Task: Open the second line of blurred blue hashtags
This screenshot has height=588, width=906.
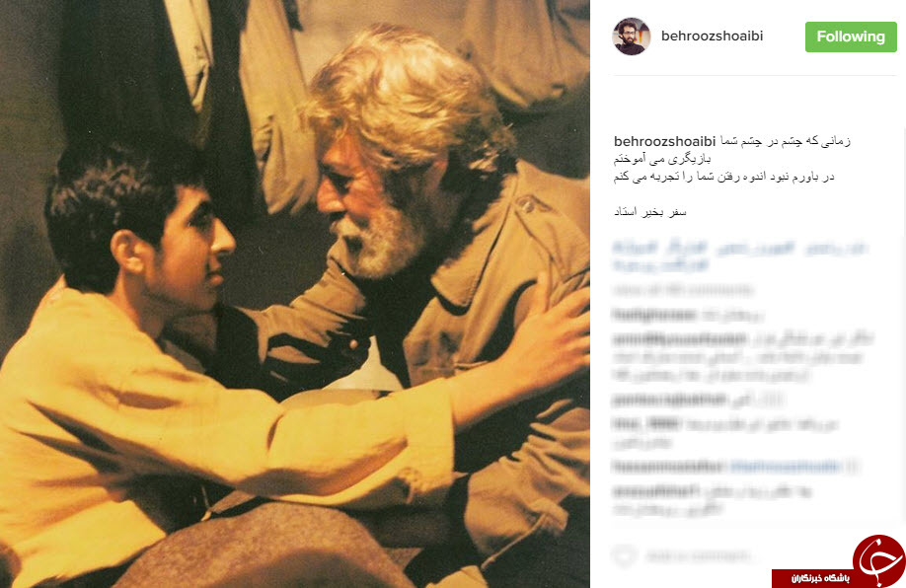Action: tap(660, 265)
